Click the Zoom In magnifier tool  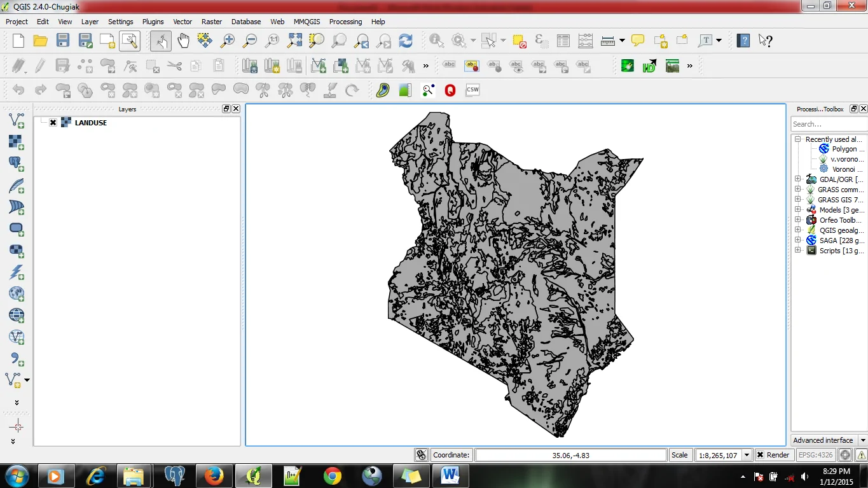pyautogui.click(x=227, y=41)
